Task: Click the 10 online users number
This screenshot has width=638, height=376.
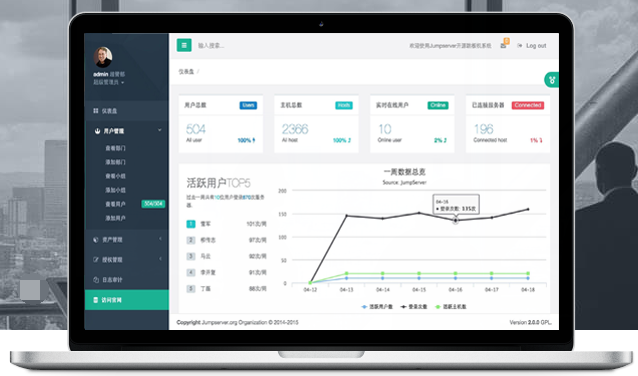Action: 385,129
